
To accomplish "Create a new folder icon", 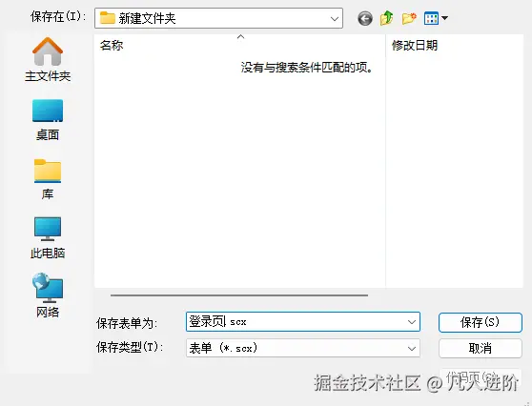I will [409, 18].
